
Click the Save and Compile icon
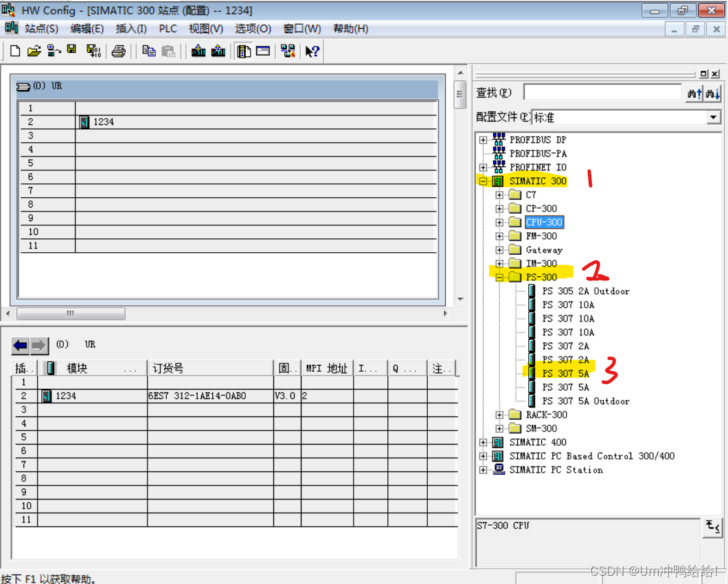pyautogui.click(x=93, y=51)
